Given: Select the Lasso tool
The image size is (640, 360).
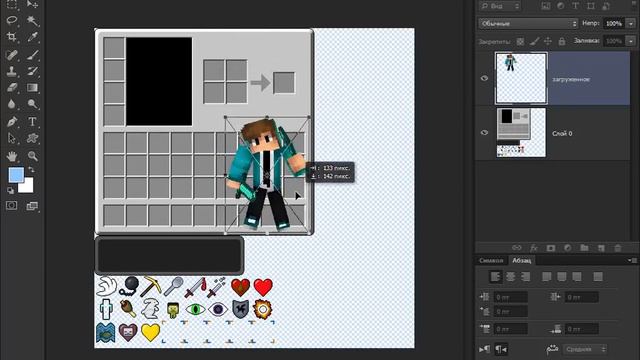Looking at the screenshot, I should click(x=12, y=20).
